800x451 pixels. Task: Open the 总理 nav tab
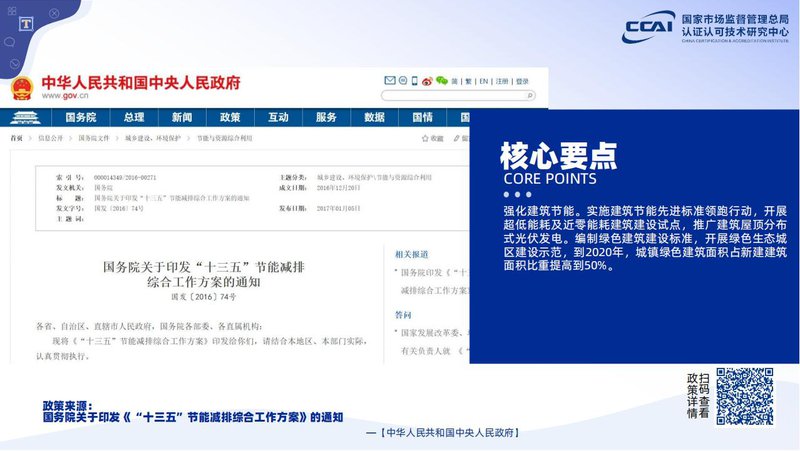134,117
